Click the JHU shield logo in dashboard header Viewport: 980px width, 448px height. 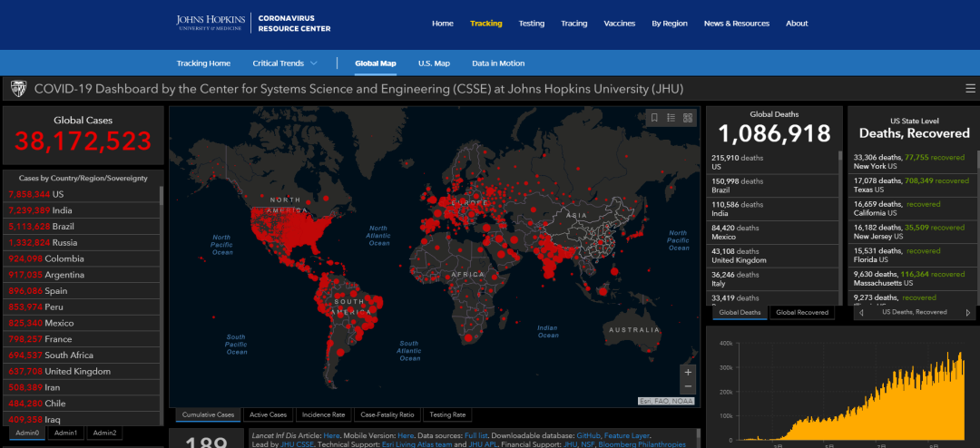[18, 90]
